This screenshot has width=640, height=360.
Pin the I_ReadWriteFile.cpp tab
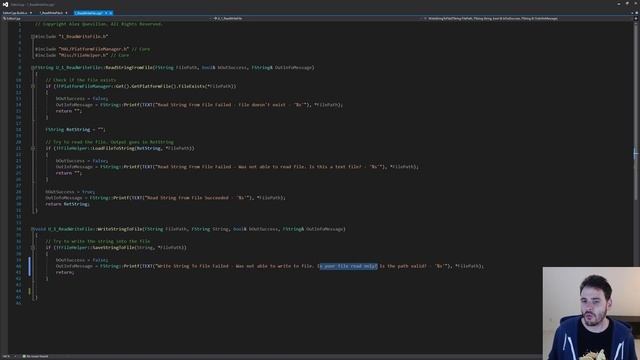[106, 13]
